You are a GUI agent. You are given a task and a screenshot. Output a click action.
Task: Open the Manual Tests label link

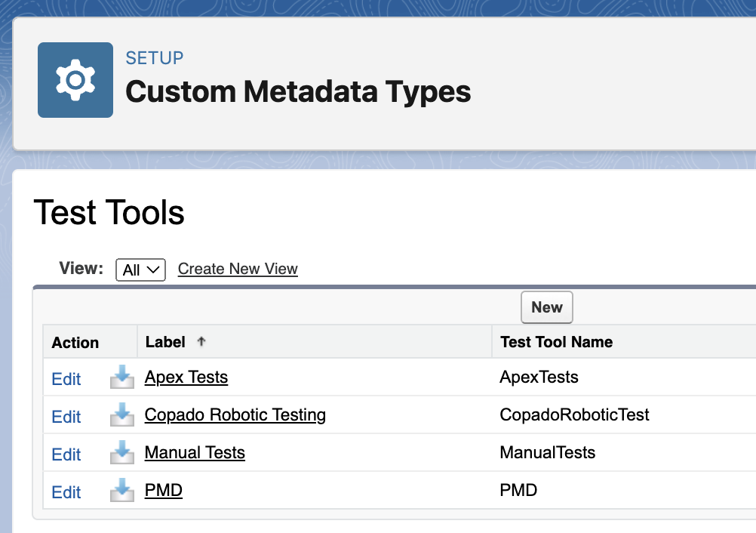click(195, 452)
